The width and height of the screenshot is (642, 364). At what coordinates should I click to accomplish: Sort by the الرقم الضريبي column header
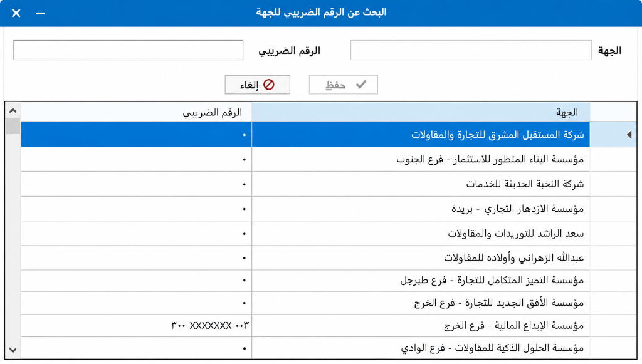136,112
